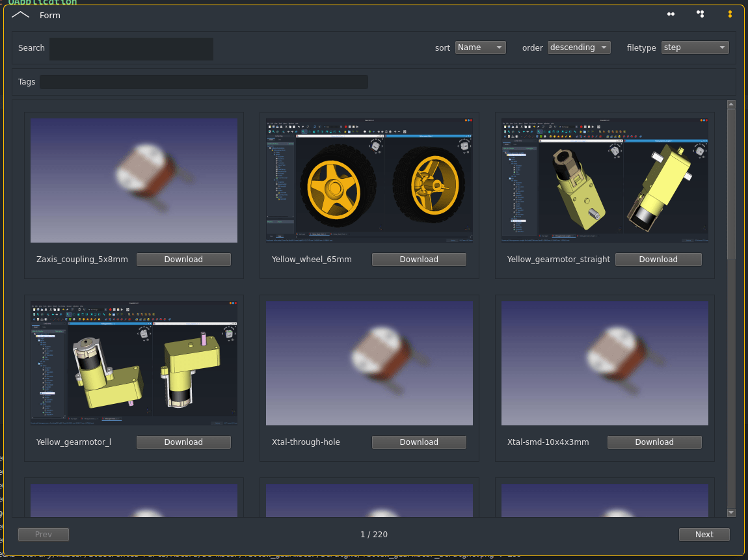Screen dimensions: 748x560
Task: Go to the Next page of results
Action: point(704,535)
